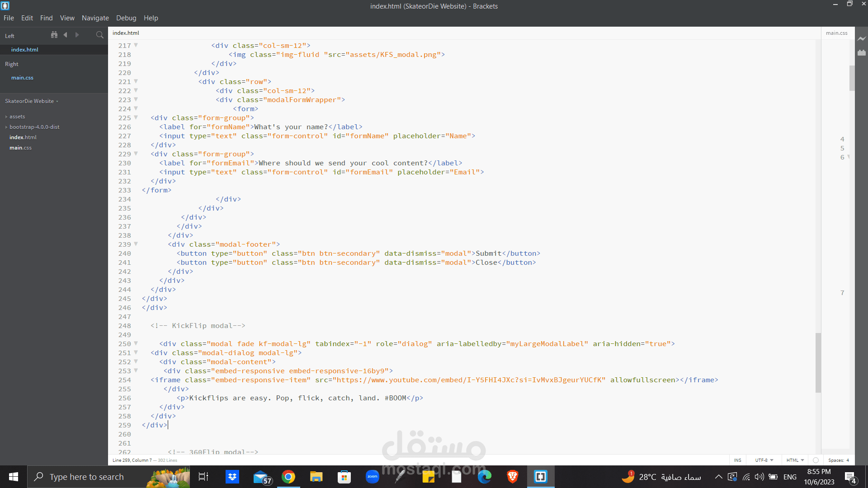Expand the assets folder in tree
This screenshot has height=488, width=868.
[x=17, y=117]
